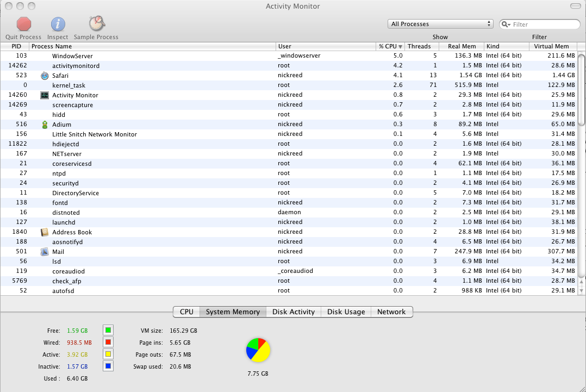This screenshot has width=586, height=392.
Task: Select the NETserver process row
Action: 289,153
